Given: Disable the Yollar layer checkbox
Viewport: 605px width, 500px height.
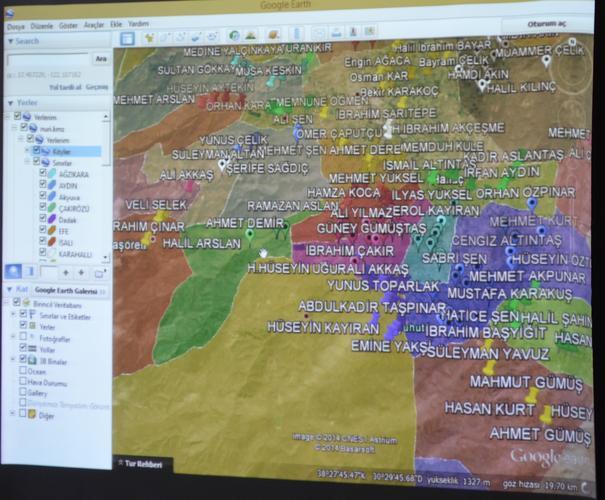Looking at the screenshot, I should coord(23,348).
